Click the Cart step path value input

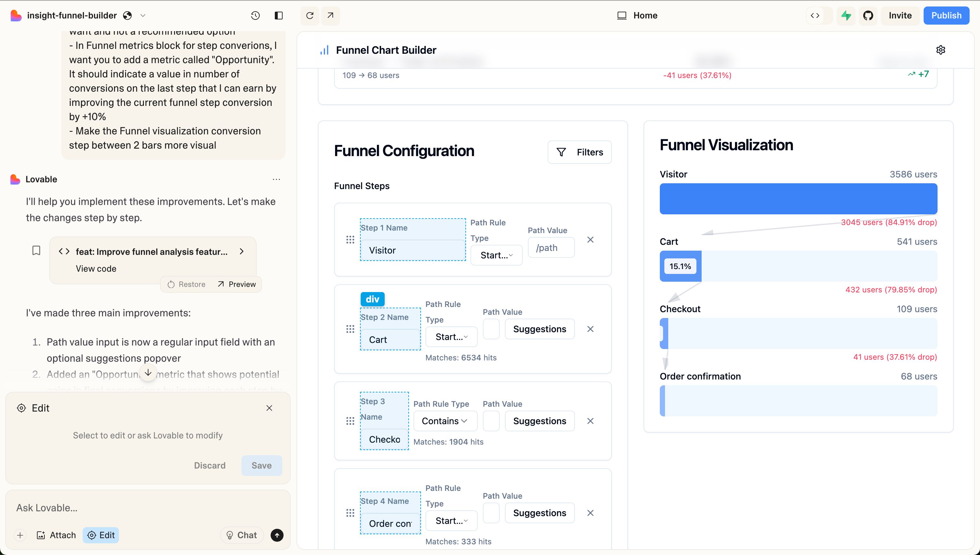coord(491,329)
